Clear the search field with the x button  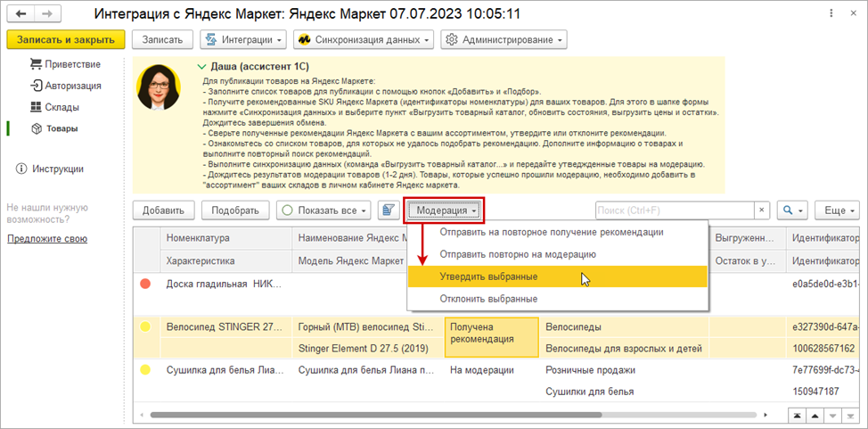point(762,210)
